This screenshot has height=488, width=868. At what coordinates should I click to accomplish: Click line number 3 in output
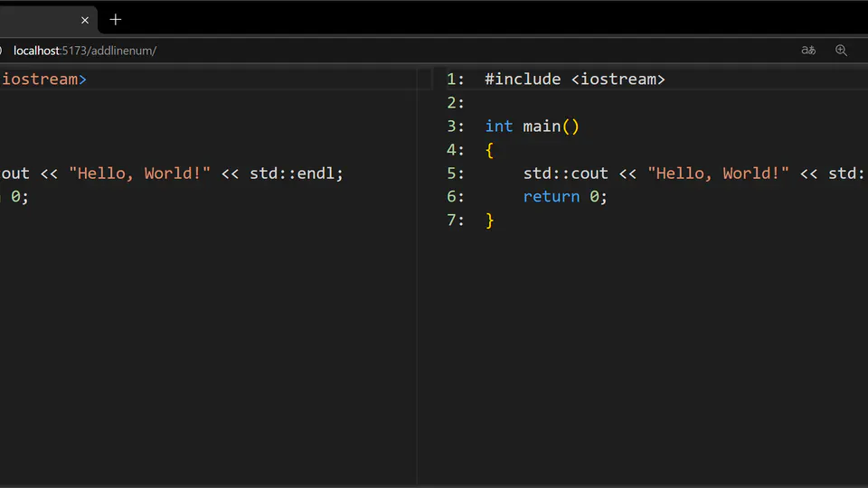coord(455,127)
